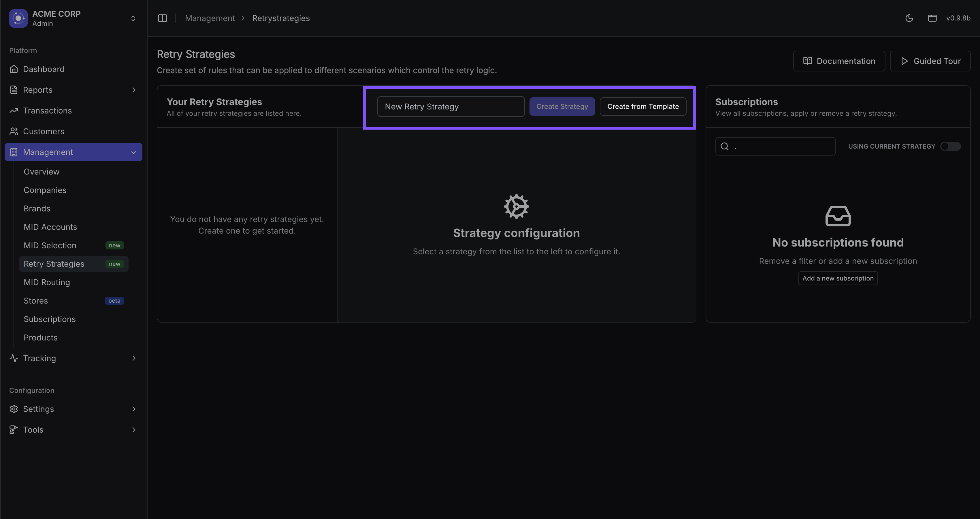Click the ACME CORP logo icon
The height and width of the screenshot is (519, 980).
pyautogui.click(x=18, y=18)
